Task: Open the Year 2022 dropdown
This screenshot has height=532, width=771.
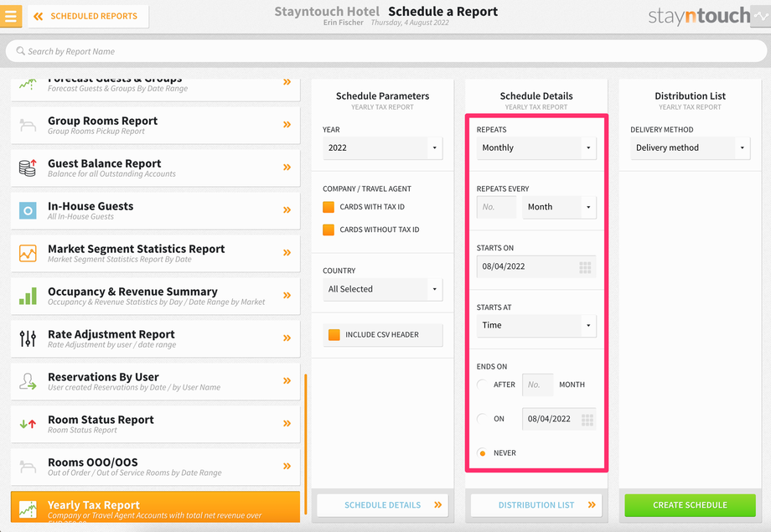Action: click(x=382, y=148)
